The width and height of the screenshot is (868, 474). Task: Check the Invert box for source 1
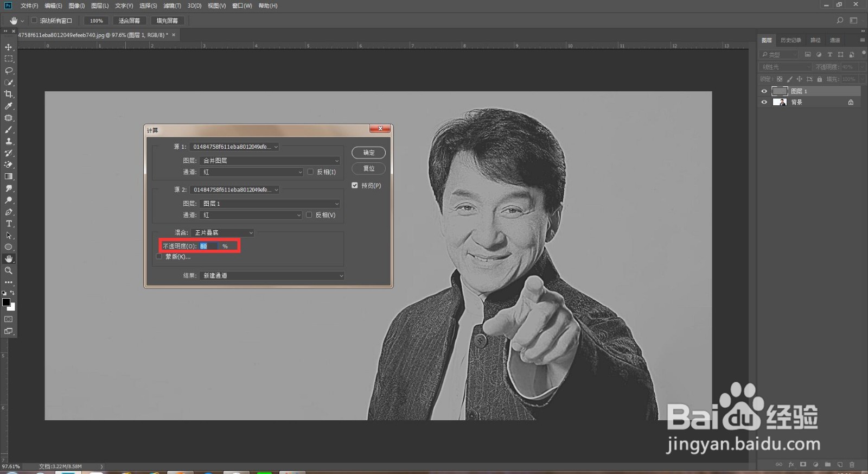click(310, 172)
